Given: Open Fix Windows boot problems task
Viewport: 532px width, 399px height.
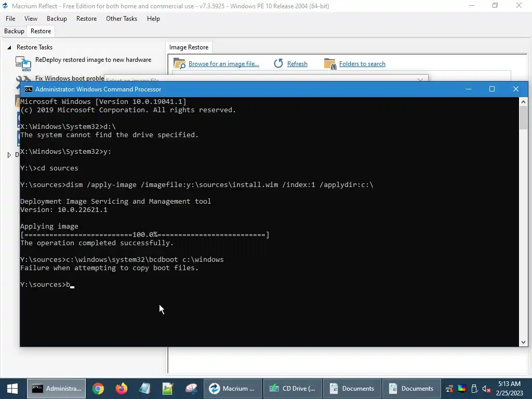Looking at the screenshot, I should (70, 78).
